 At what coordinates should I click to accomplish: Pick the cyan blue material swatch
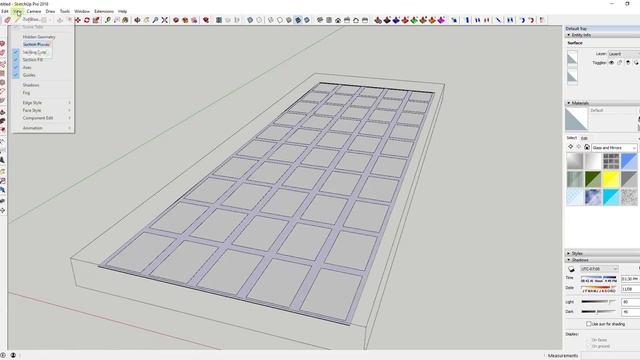pos(611,197)
